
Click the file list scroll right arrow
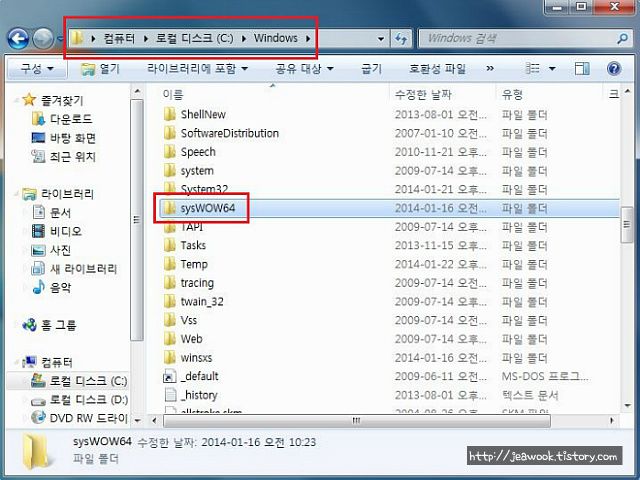[611, 420]
